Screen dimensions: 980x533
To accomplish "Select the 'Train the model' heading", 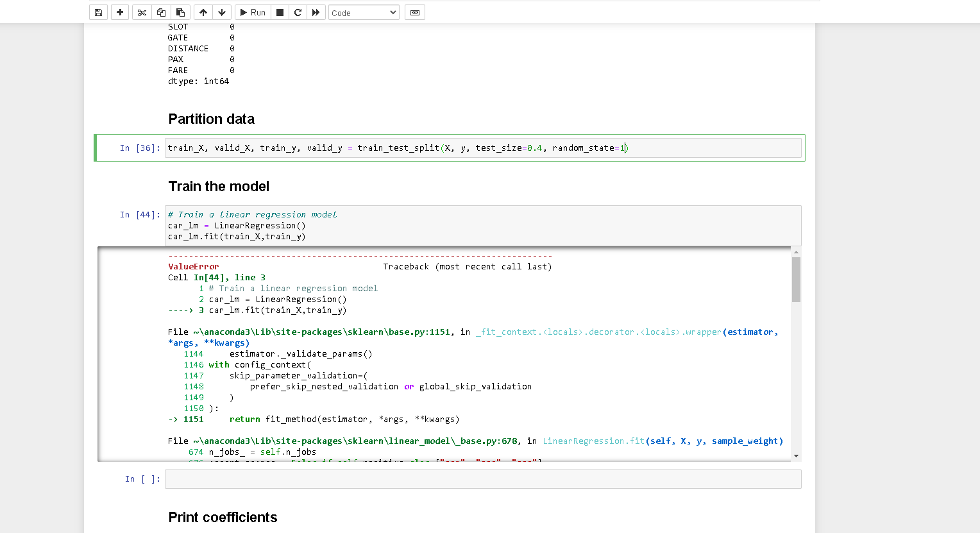I will (219, 187).
